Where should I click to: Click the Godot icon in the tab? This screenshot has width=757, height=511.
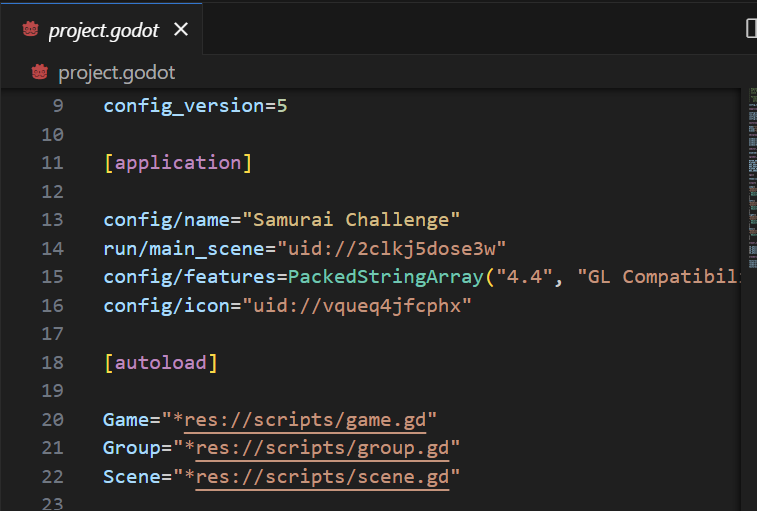[30, 29]
